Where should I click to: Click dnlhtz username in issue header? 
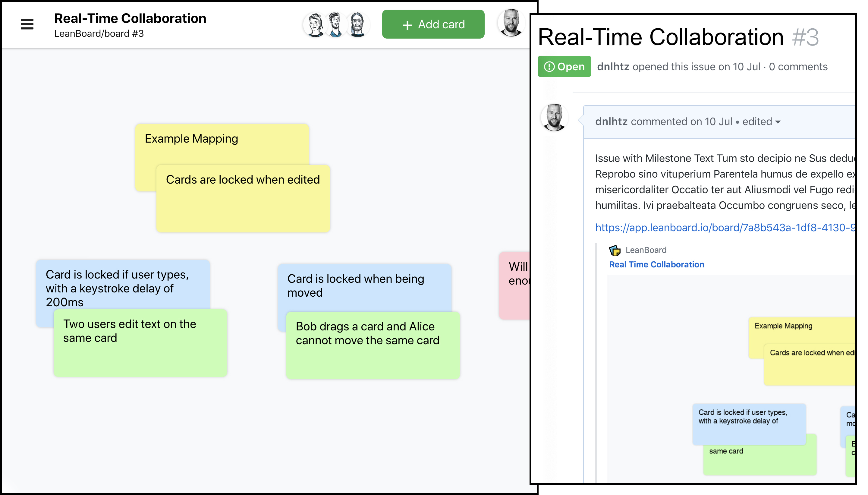click(x=613, y=67)
